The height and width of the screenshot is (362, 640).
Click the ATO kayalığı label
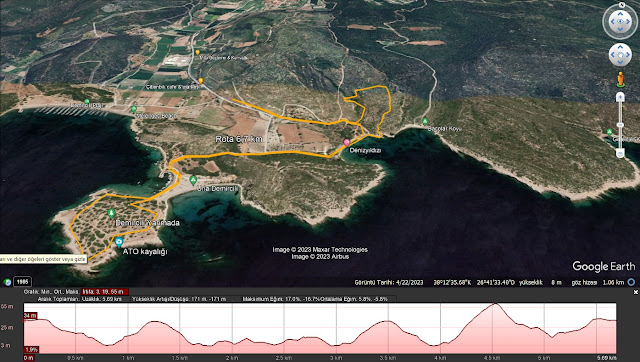[145, 252]
